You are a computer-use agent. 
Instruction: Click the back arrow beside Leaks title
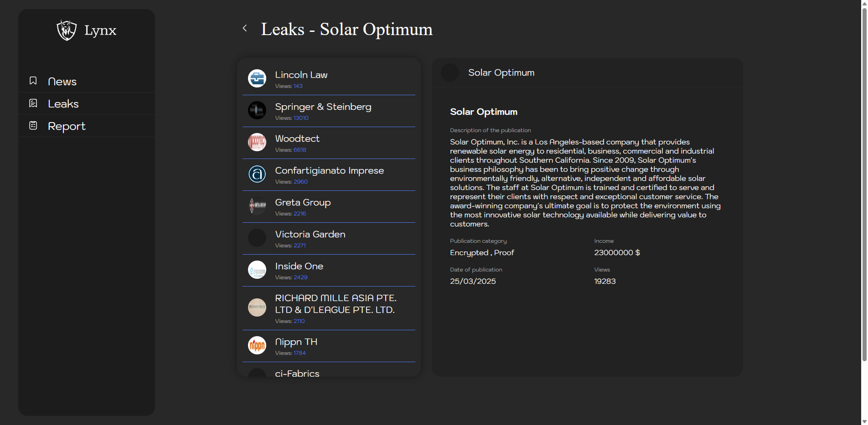click(x=245, y=28)
